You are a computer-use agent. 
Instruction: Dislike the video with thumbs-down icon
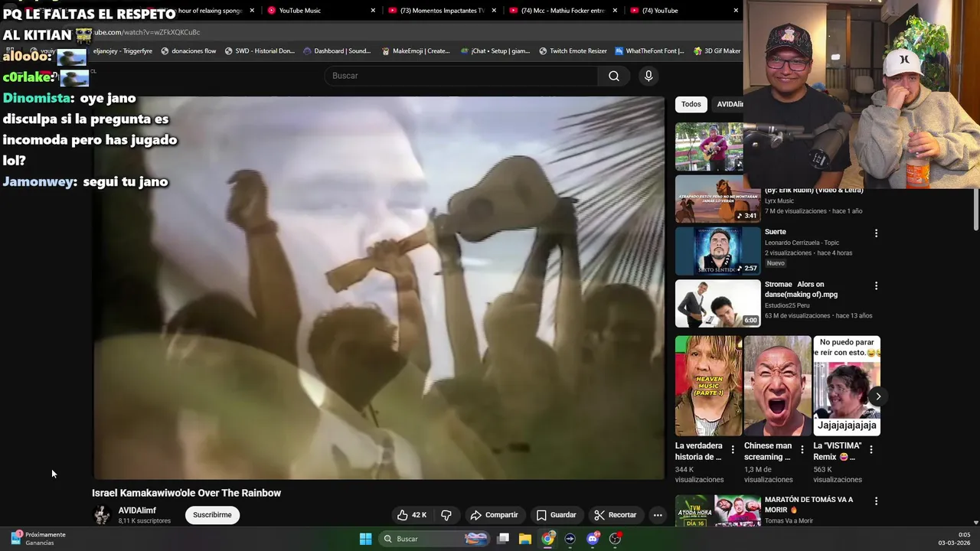[446, 515]
